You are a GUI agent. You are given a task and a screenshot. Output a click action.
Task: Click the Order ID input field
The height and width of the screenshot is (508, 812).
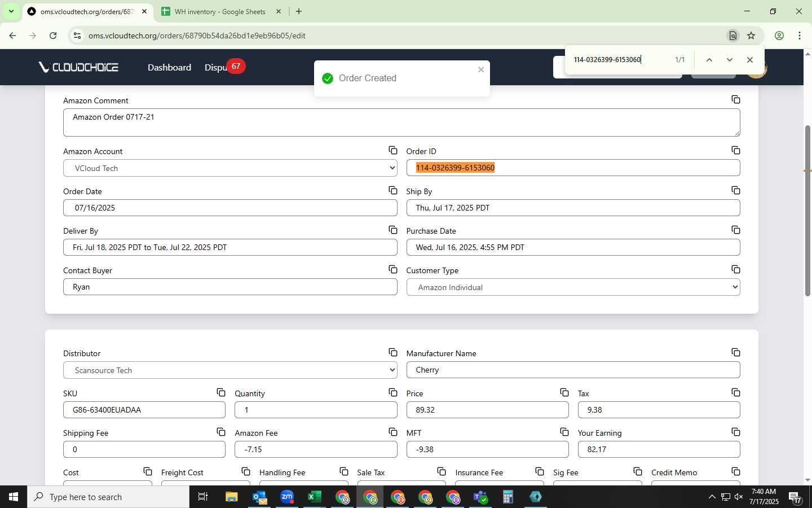[573, 168]
